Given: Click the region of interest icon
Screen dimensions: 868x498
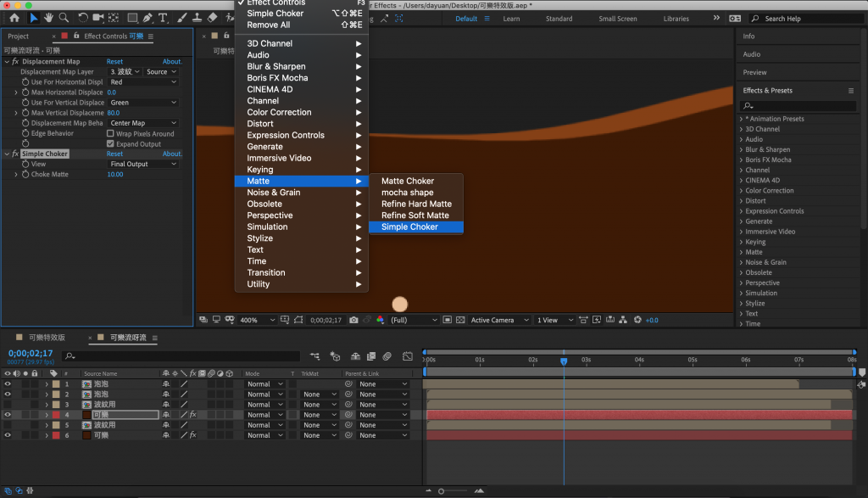Looking at the screenshot, I should coord(448,320).
